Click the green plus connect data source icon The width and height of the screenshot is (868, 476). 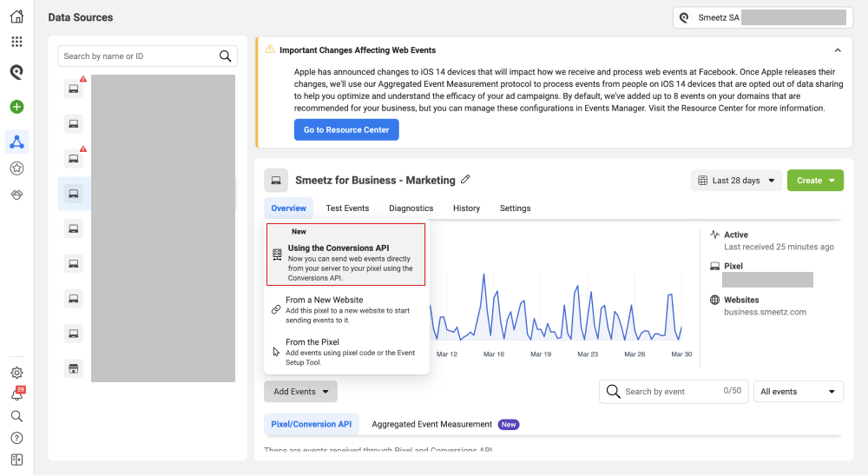coord(16,107)
